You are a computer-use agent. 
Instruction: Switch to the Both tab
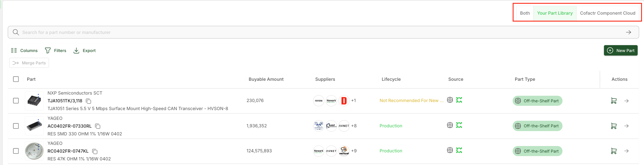point(525,13)
